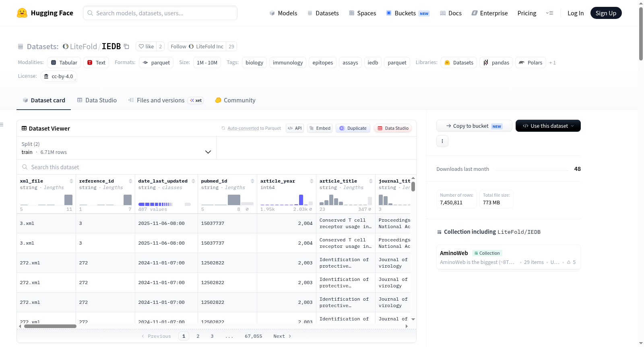Click the Hugging Face logo icon
The height and width of the screenshot is (347, 644).
22,13
